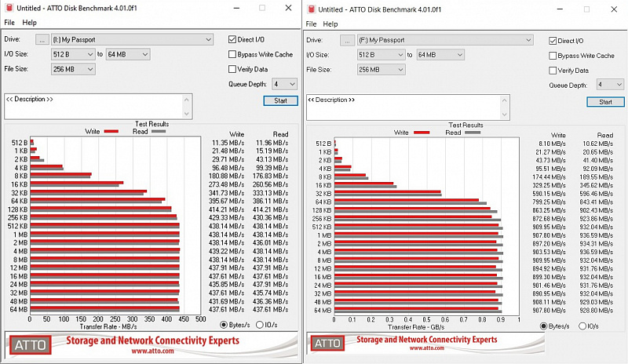This screenshot has height=364, width=628.
Task: Open the (F:) My Passport drive dropdown
Action: (445, 40)
